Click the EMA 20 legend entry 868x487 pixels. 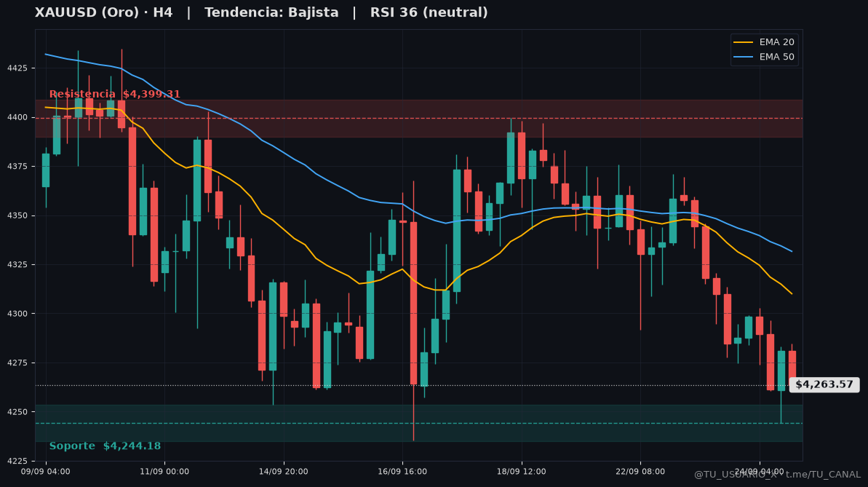(x=764, y=42)
